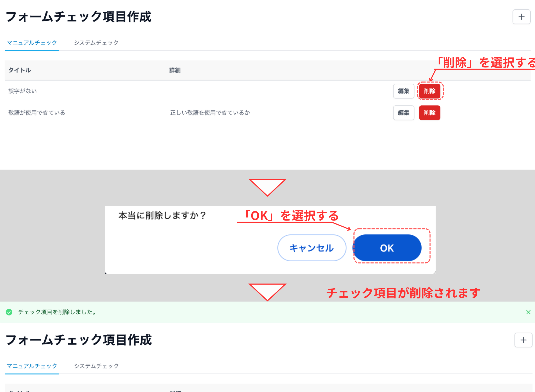Open the システムチェック tab in the bottom section
The width and height of the screenshot is (535, 392).
coord(96,366)
